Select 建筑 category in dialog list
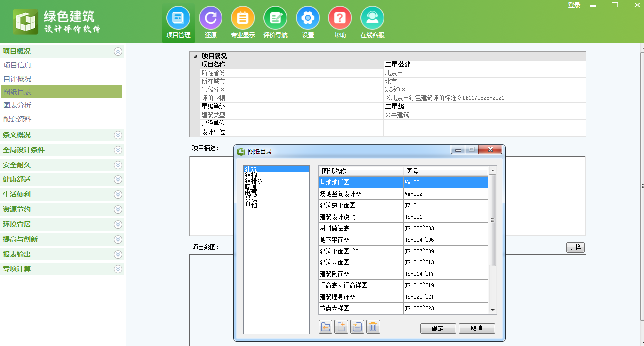The image size is (644, 346). (276, 170)
